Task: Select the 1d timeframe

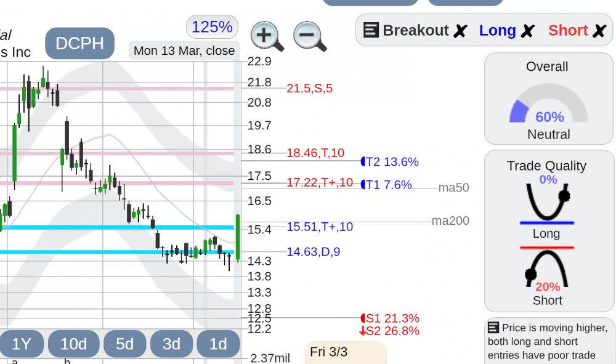Action: [218, 344]
